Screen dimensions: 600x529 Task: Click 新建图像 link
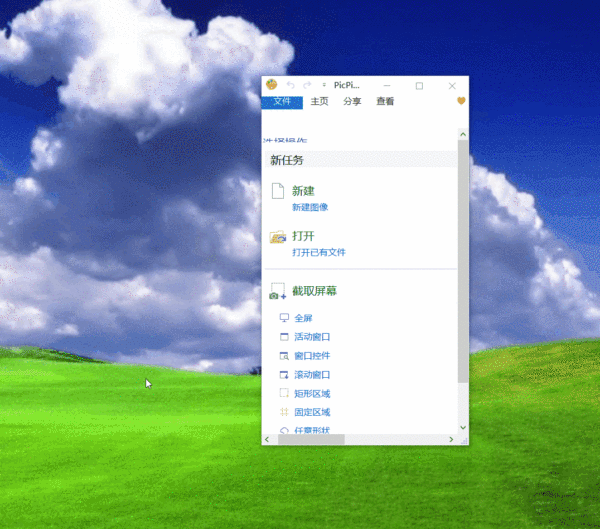[x=310, y=207]
